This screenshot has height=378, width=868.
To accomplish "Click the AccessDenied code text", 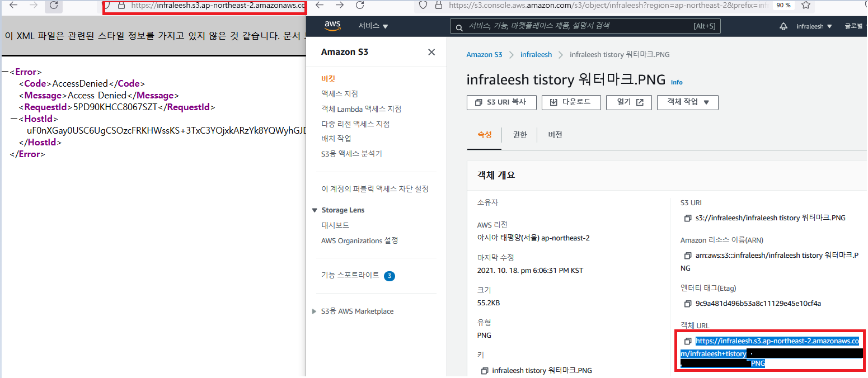I will [80, 84].
